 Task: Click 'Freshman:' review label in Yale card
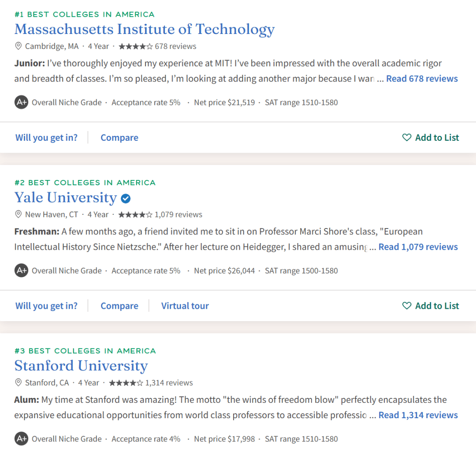click(x=37, y=232)
